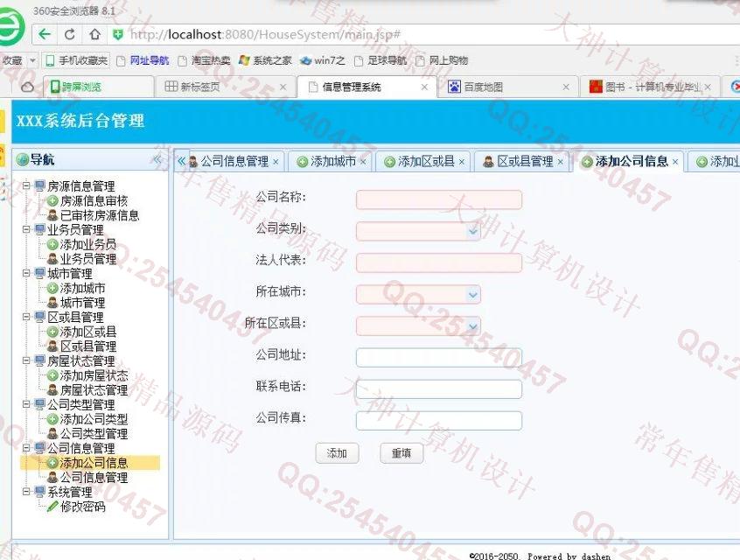
Task: Collapse 房屋状态管理 tree node
Action: coord(26,360)
